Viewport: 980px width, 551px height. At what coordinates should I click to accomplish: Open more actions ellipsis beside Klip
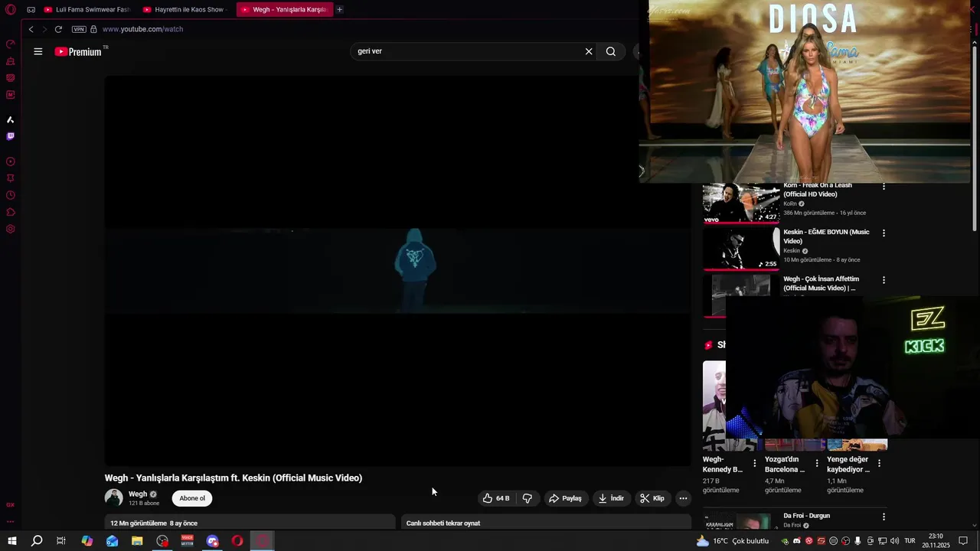point(684,498)
